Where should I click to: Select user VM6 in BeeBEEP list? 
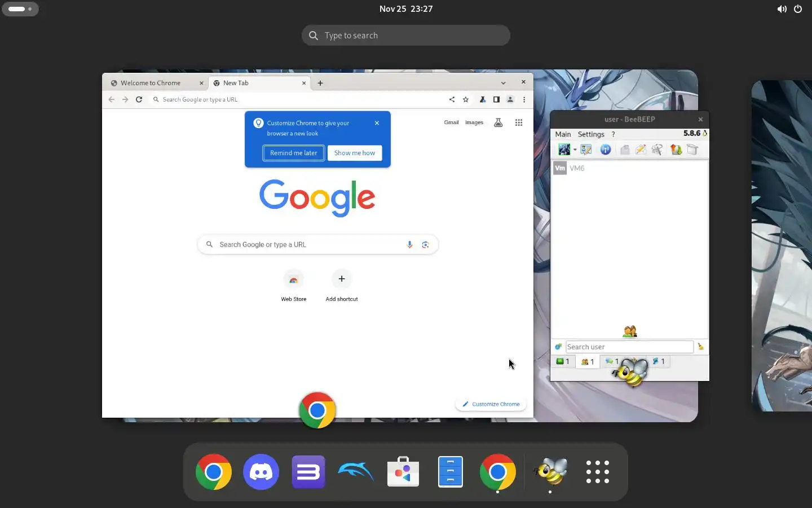629,168
